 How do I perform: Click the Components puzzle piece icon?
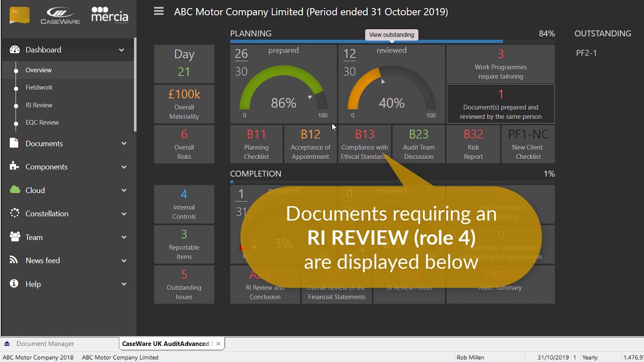click(15, 166)
